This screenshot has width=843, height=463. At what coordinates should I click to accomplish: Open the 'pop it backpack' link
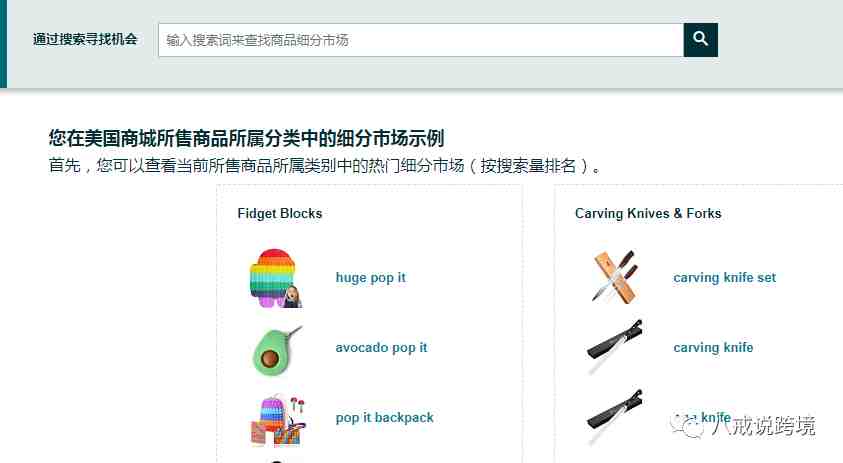[384, 417]
